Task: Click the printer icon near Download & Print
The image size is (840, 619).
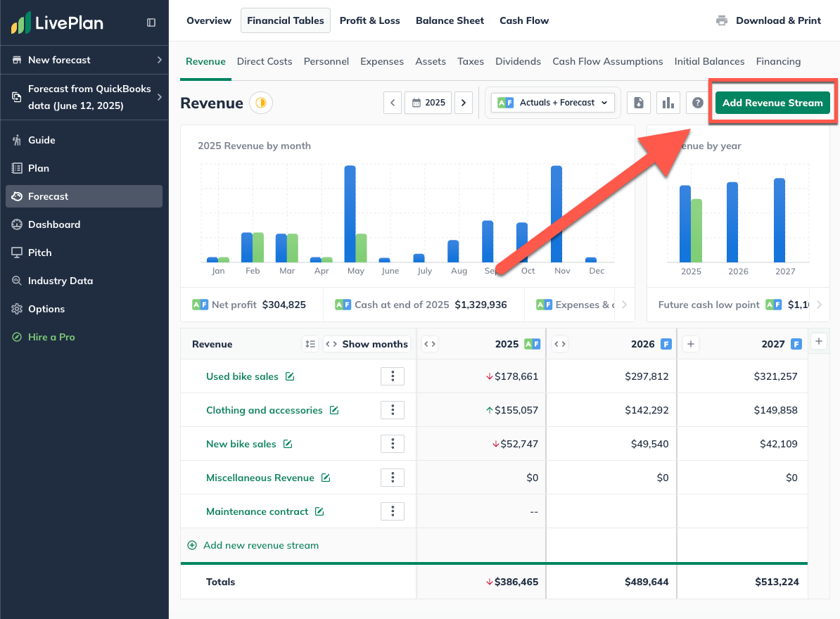Action: (722, 20)
